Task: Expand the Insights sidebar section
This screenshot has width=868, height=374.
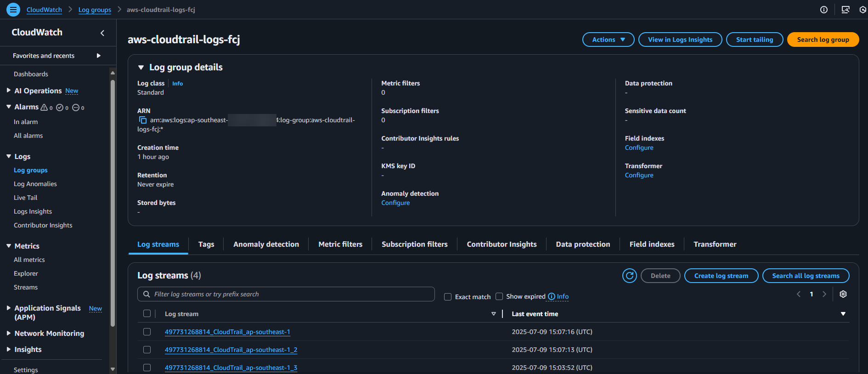Action: pos(9,349)
